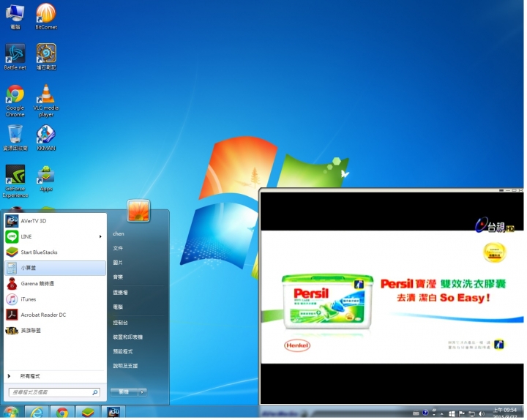Open the BitComet desktop shortcut
527x420 pixels.
pyautogui.click(x=46, y=17)
